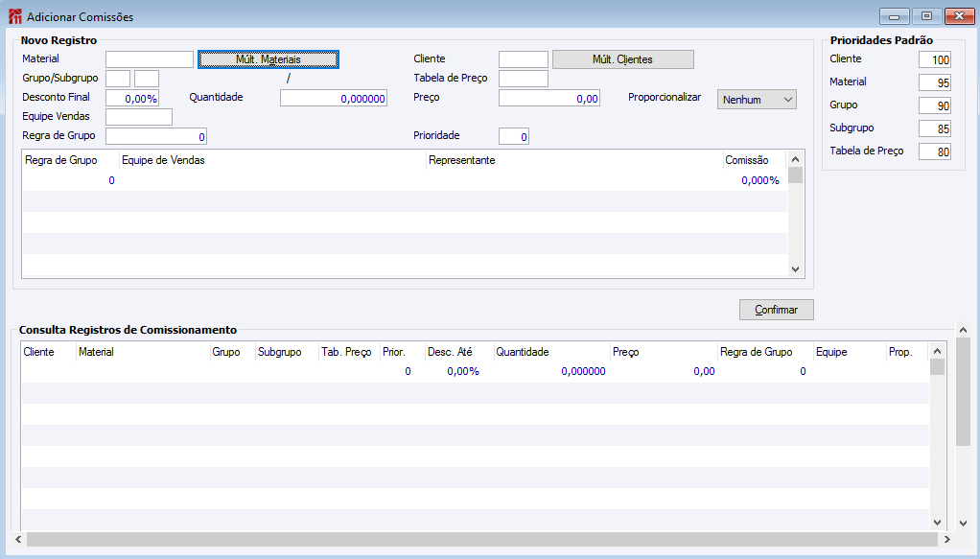Change the default Material priority 95
Screen dimensions: 980x559
(x=935, y=82)
